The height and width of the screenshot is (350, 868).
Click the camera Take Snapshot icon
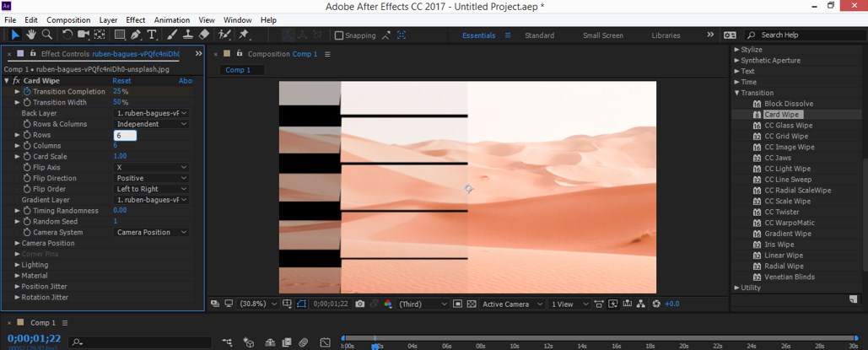tap(360, 304)
